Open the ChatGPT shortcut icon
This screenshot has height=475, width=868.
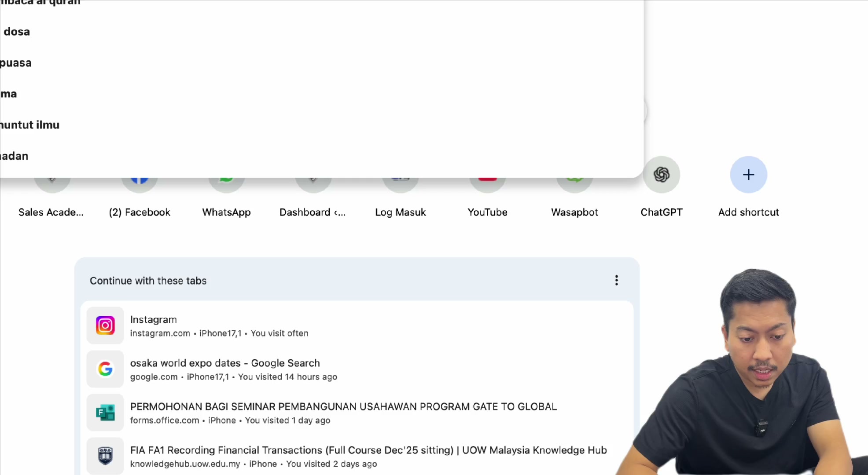click(661, 175)
